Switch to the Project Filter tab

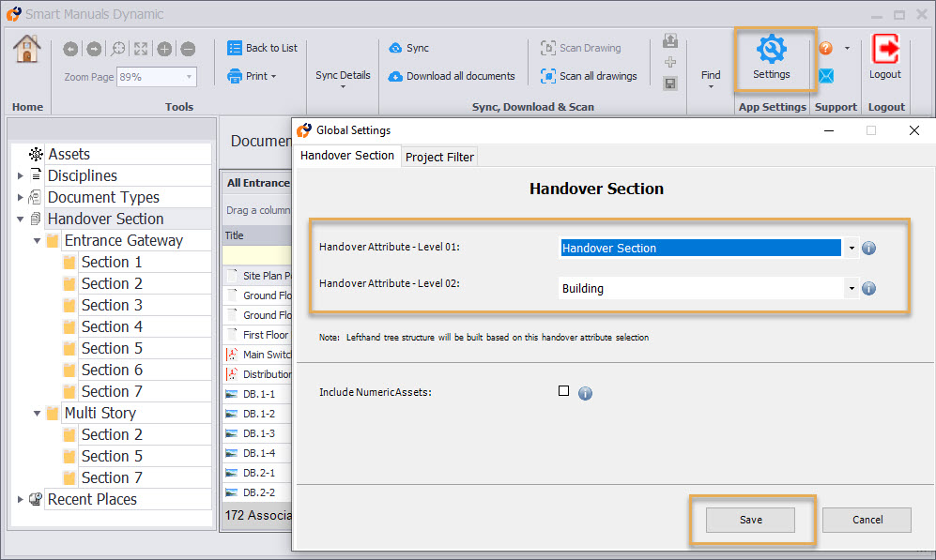(439, 157)
